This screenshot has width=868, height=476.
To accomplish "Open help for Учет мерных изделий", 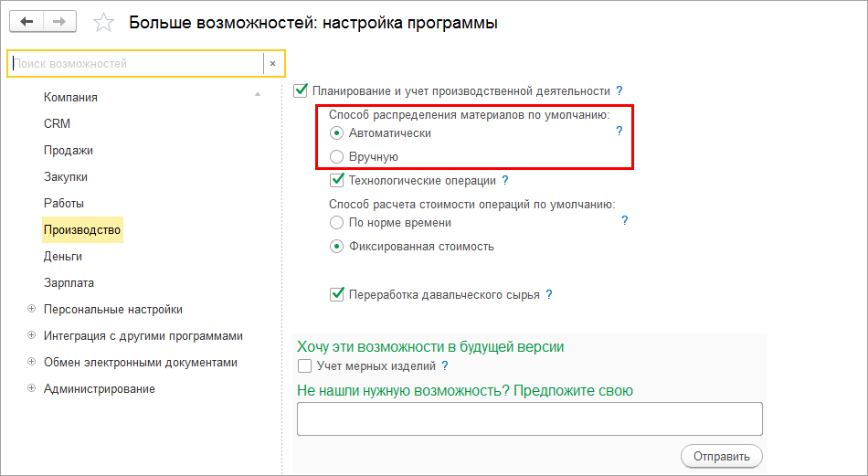I will click(445, 365).
